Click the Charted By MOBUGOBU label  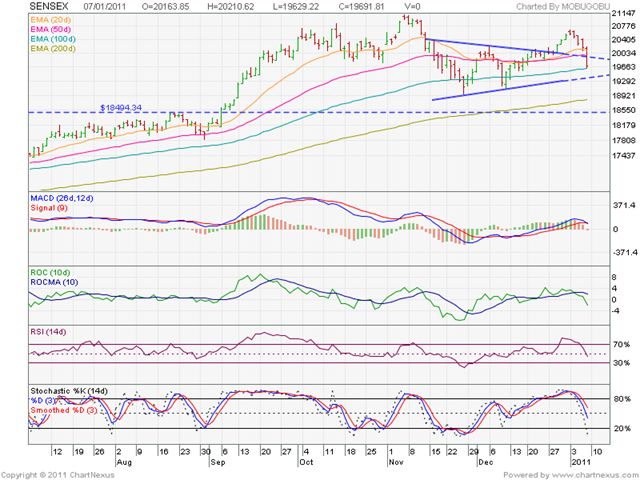pos(563,7)
